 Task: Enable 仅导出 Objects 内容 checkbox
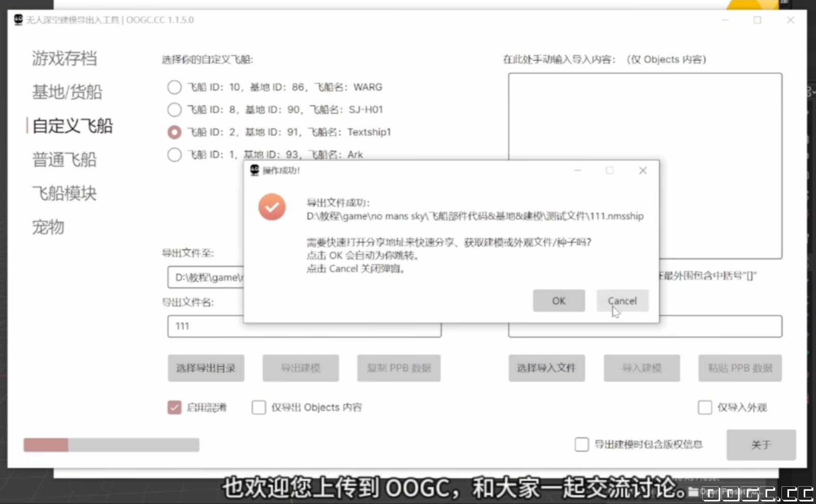click(x=259, y=407)
